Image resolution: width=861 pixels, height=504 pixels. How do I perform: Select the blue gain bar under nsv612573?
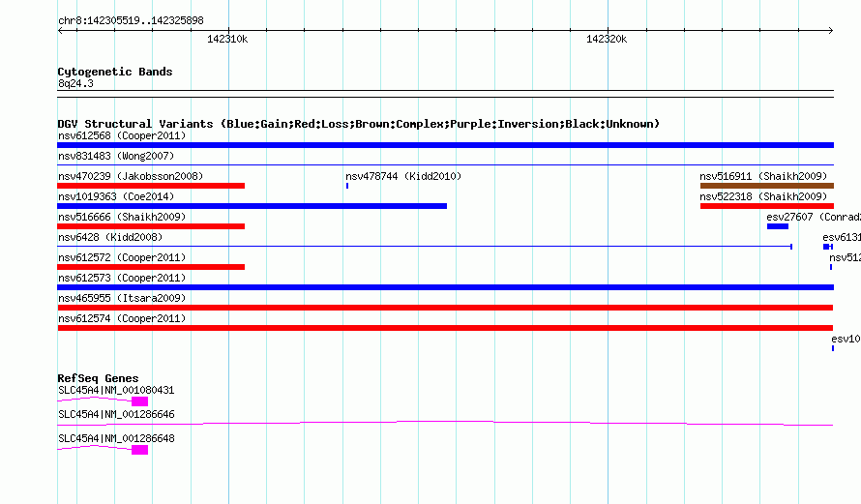(445, 287)
